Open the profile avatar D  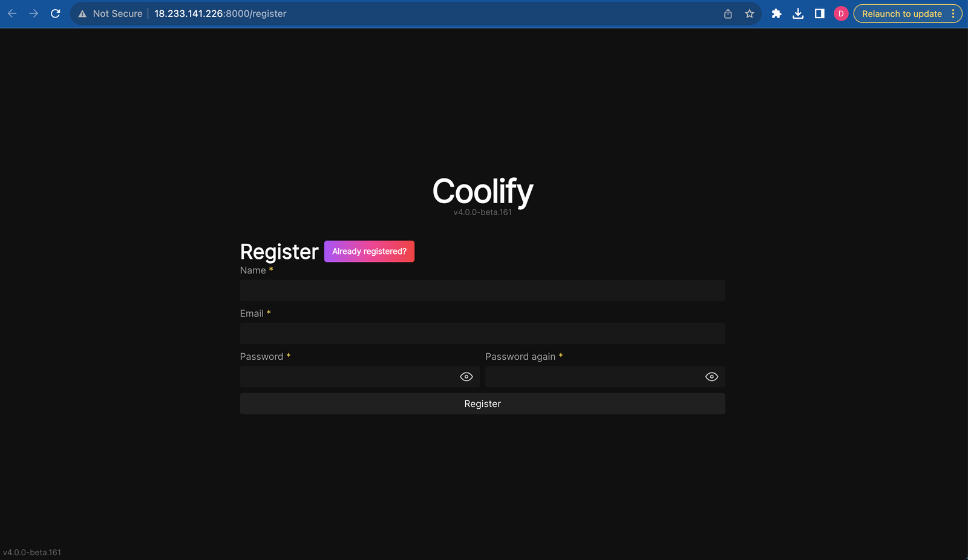point(841,13)
